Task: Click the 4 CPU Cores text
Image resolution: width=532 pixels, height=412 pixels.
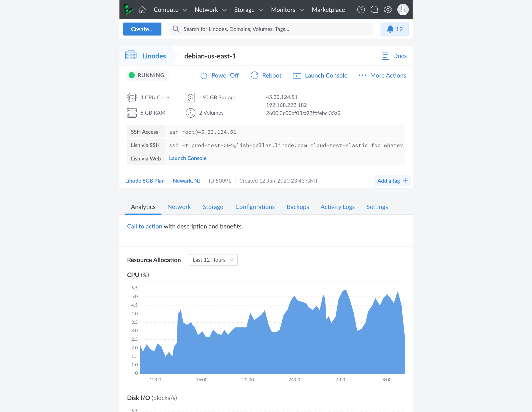Action: 155,97
